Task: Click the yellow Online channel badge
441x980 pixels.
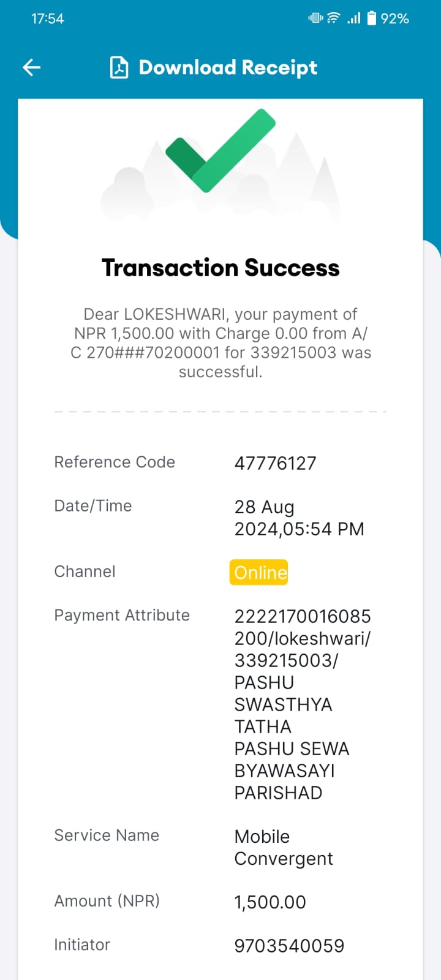Action: 258,572
